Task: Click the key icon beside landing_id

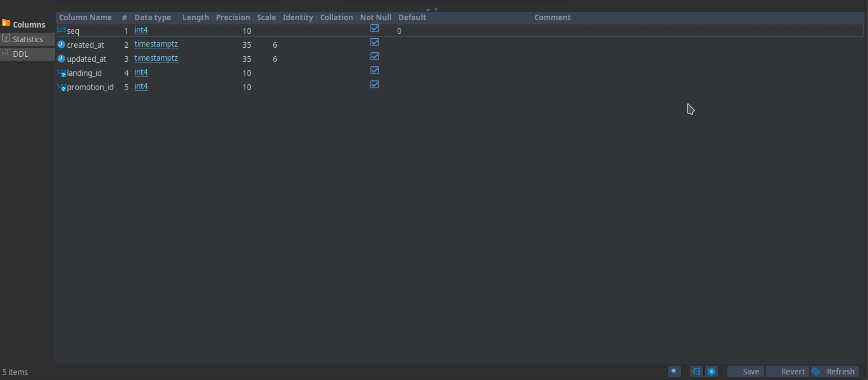Action: click(x=62, y=73)
